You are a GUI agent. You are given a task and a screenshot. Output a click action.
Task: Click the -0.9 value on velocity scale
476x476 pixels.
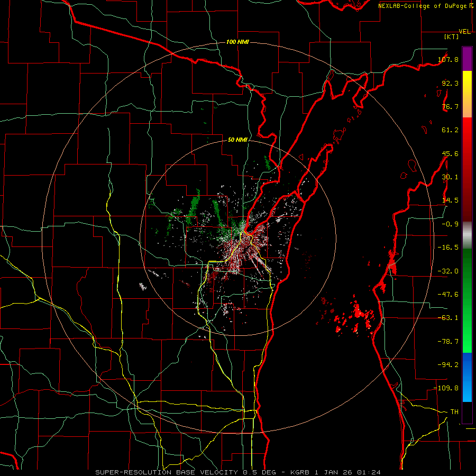[450, 224]
